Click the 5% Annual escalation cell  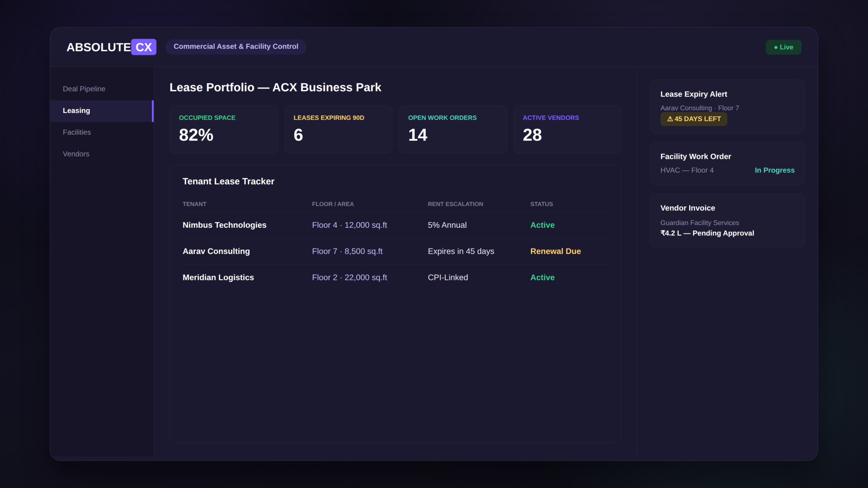pos(447,225)
